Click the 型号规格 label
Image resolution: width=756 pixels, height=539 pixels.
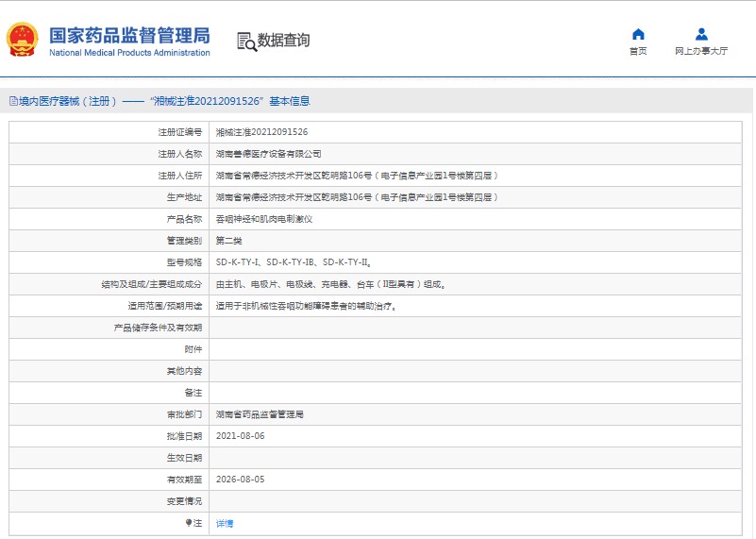coord(184,262)
